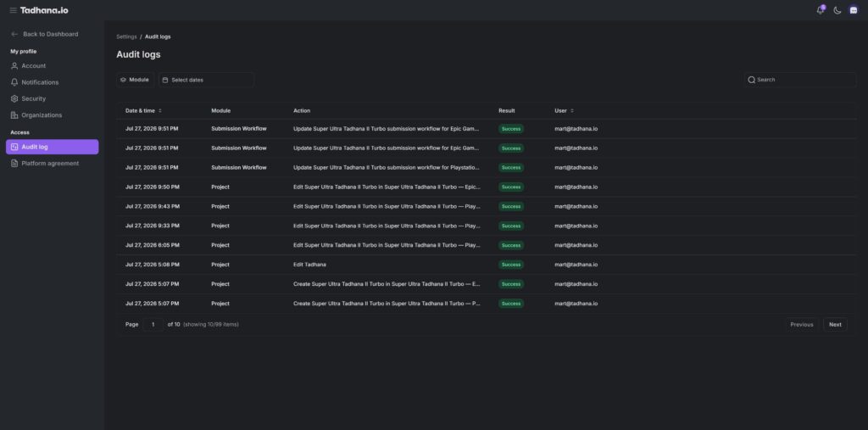Go to the Next page
The height and width of the screenshot is (430, 868).
click(x=835, y=325)
